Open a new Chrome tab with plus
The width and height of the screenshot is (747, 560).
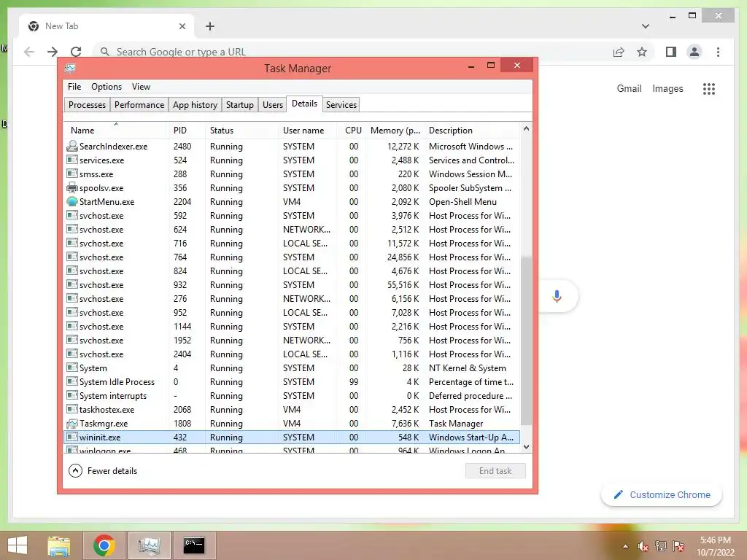(x=209, y=26)
